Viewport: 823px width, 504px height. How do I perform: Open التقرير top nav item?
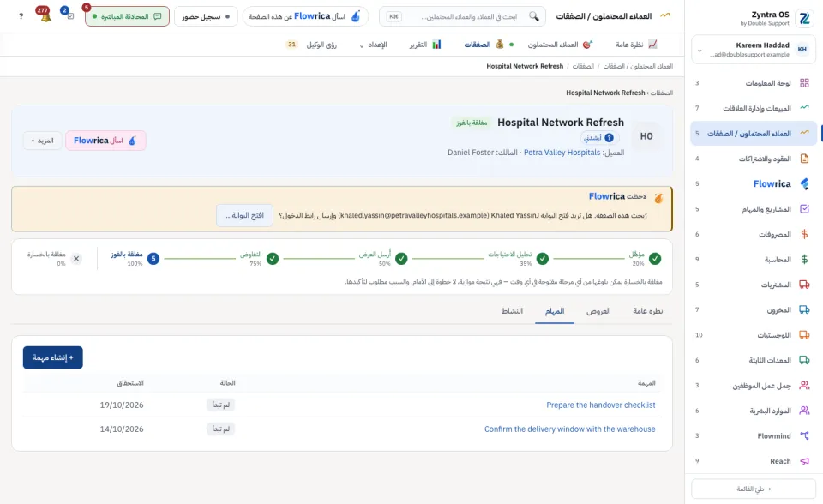425,45
